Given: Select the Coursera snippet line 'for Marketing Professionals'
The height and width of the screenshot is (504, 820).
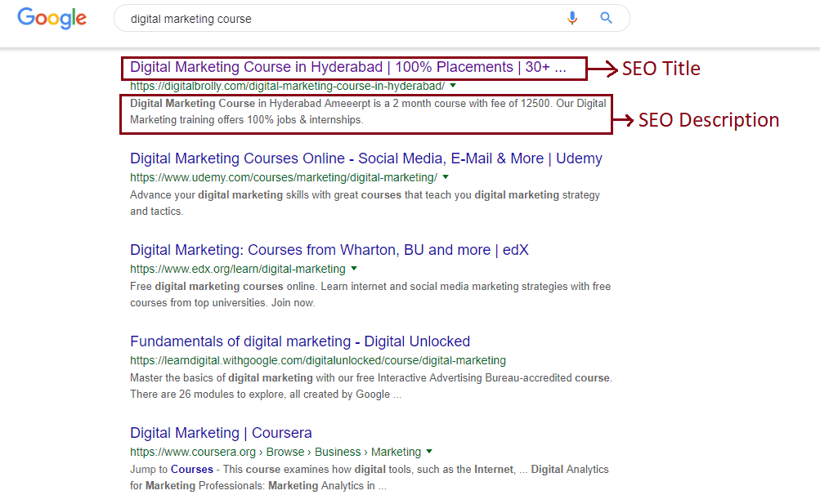Looking at the screenshot, I should point(258,486).
